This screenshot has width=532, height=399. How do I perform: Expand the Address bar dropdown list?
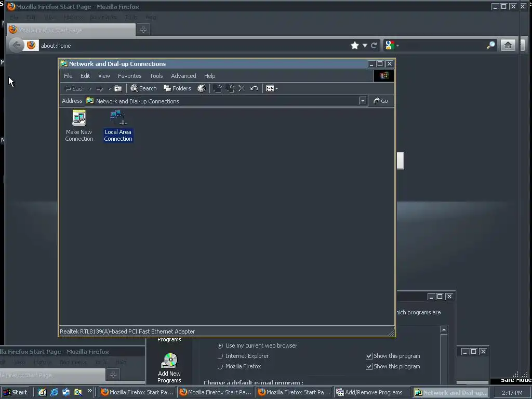point(363,101)
